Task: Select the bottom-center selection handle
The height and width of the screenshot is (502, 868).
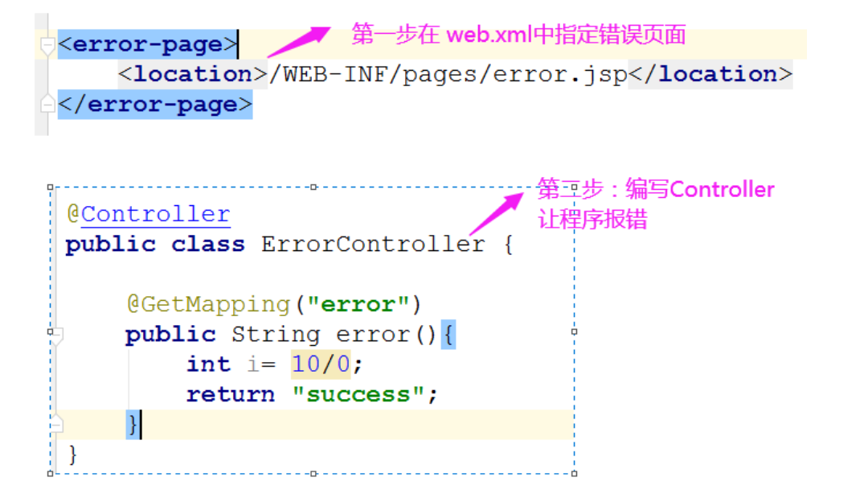Action: pyautogui.click(x=313, y=474)
